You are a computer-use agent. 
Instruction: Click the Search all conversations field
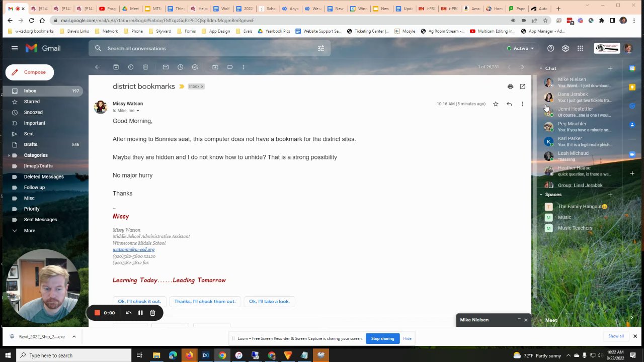[x=210, y=48]
